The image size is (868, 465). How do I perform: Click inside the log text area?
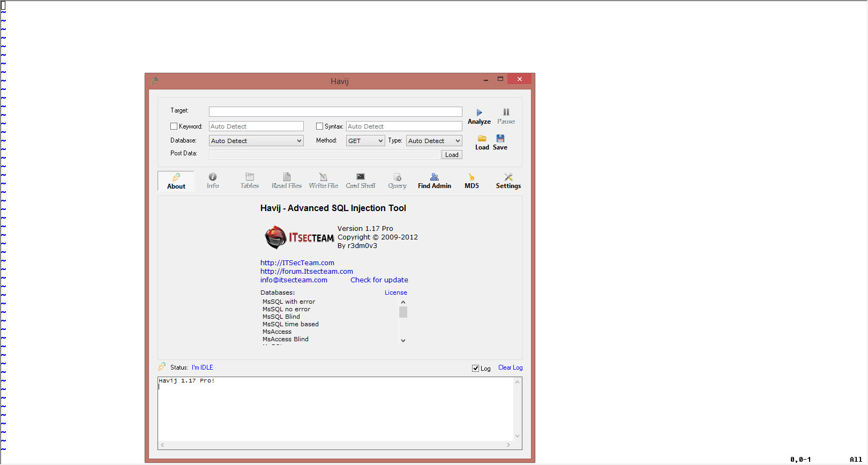click(x=335, y=409)
